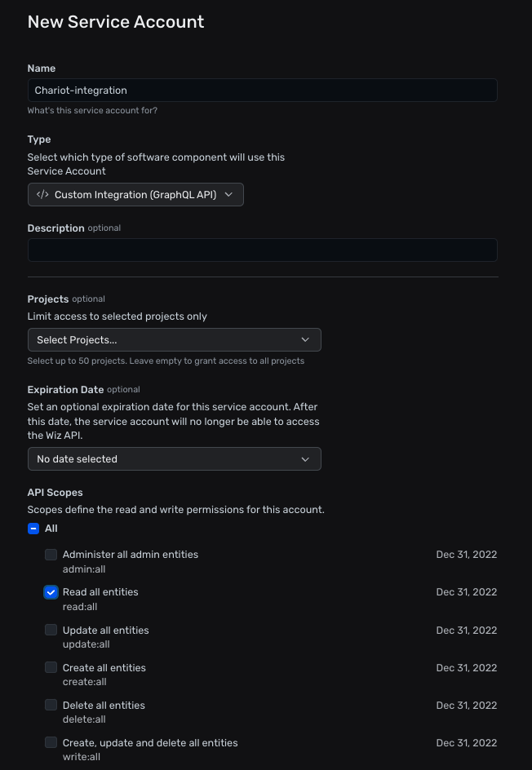The height and width of the screenshot is (770, 532).
Task: Click the Read all entities label
Action: click(x=100, y=592)
